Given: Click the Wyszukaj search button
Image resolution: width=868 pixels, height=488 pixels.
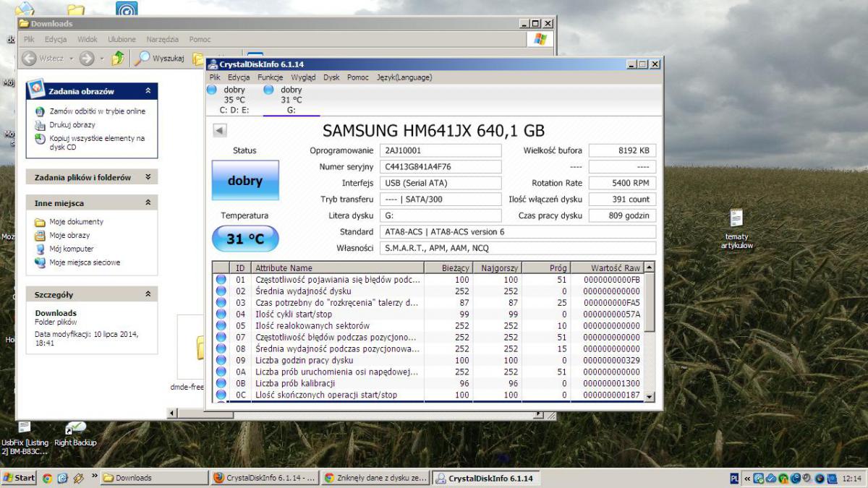Looking at the screenshot, I should (161, 59).
